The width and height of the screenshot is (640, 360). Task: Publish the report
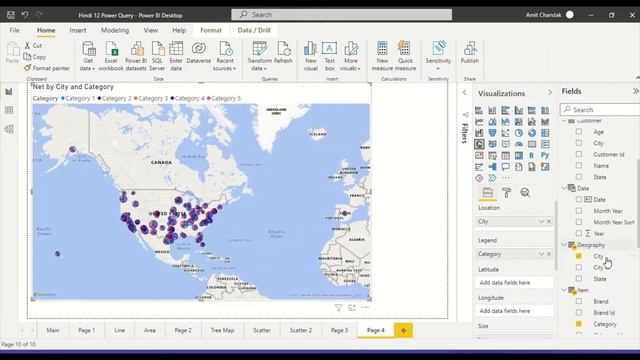470,52
